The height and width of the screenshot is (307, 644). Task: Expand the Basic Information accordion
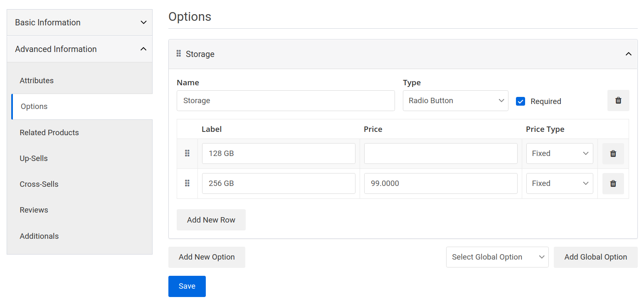(x=79, y=22)
